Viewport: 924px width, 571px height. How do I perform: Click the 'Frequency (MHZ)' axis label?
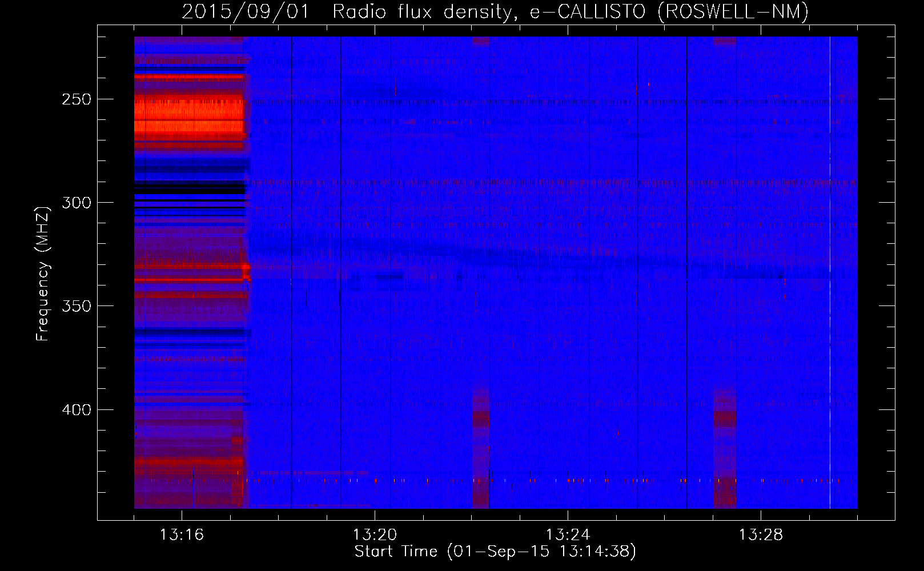[x=43, y=274]
